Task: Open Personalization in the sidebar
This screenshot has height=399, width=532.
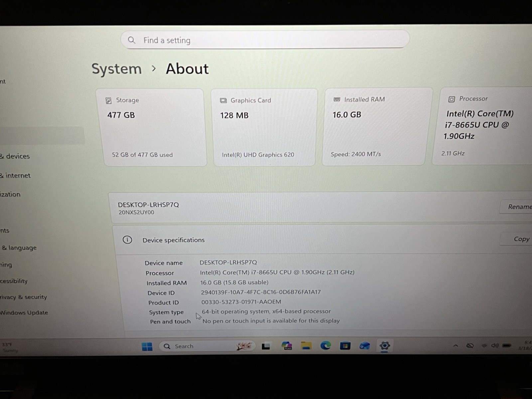Action: tap(10, 195)
